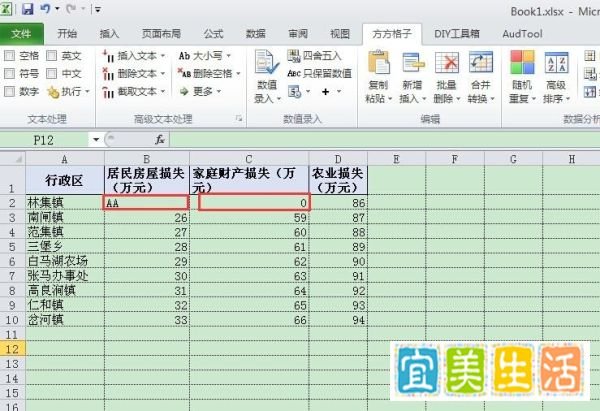Tick the 符号 checkbox
This screenshot has width=600, height=411.
tap(10, 73)
